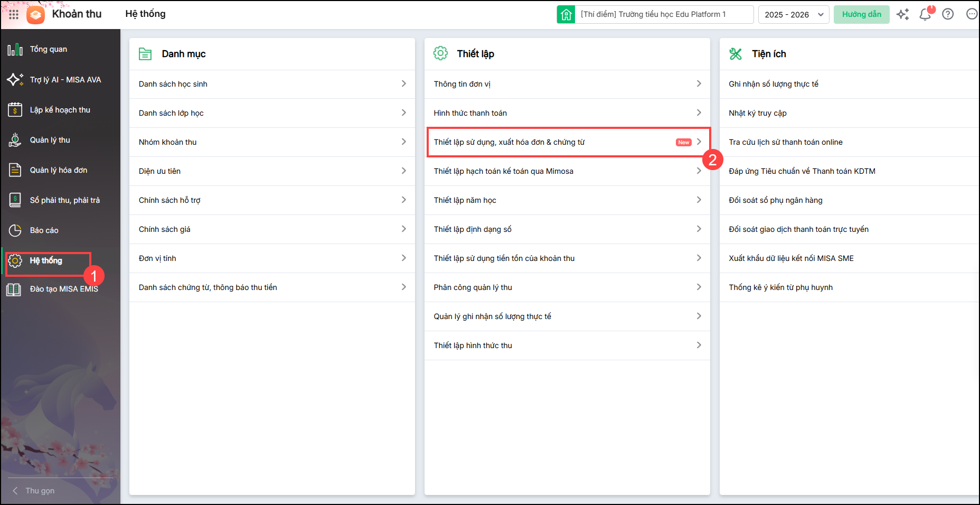980x505 pixels.
Task: Click the school name field in header
Action: pyautogui.click(x=663, y=14)
